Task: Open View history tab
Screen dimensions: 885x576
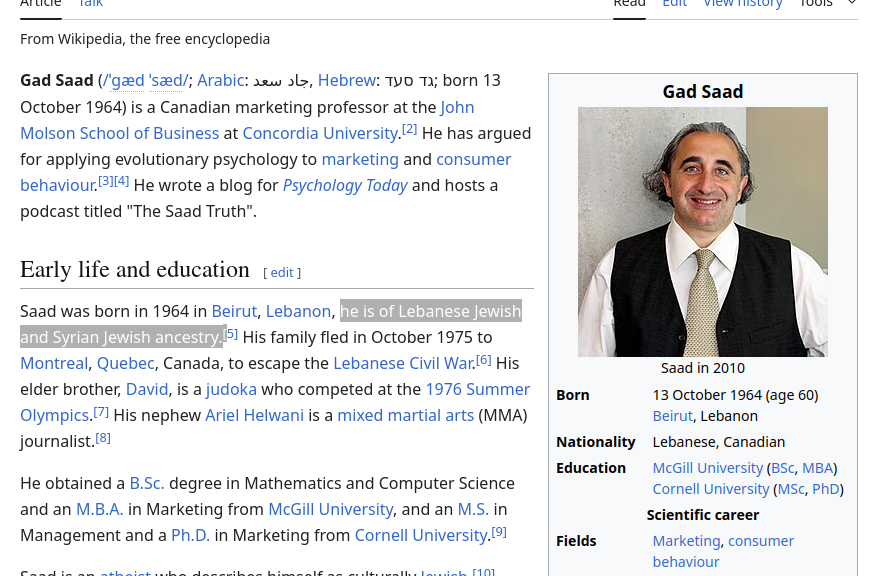Action: click(743, 3)
